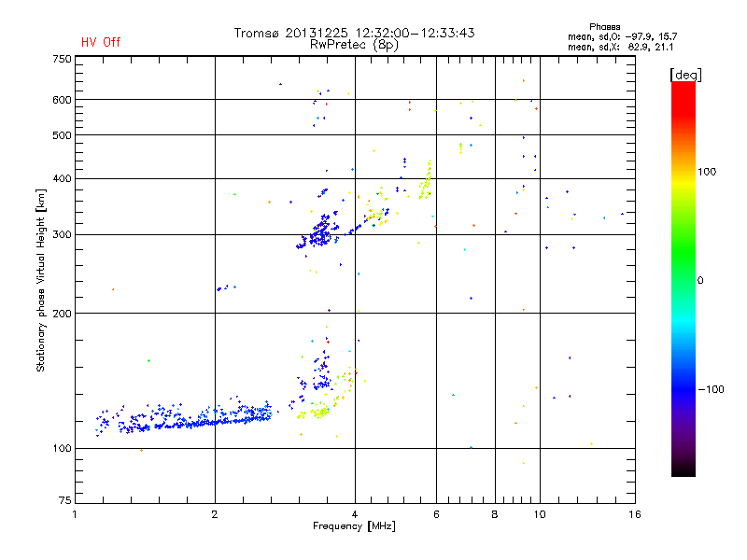Click the x-axis label '6'
This screenshot has width=747, height=560.
(x=436, y=514)
